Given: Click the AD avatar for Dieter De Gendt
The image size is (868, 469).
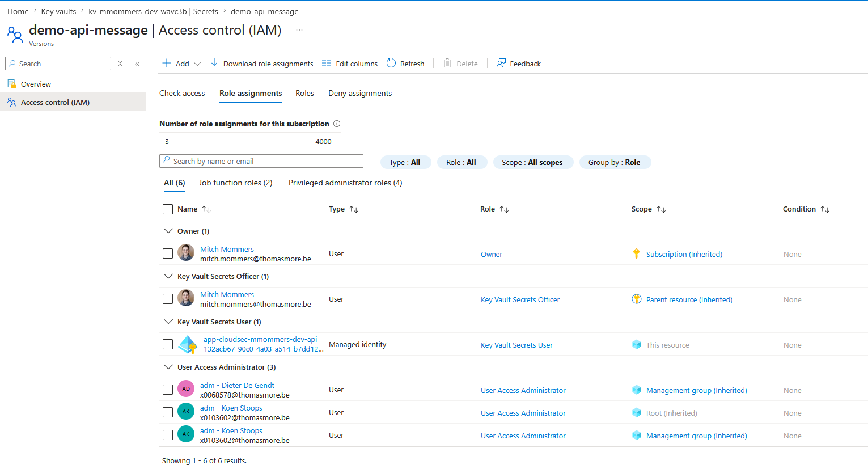Looking at the screenshot, I should (x=186, y=388).
